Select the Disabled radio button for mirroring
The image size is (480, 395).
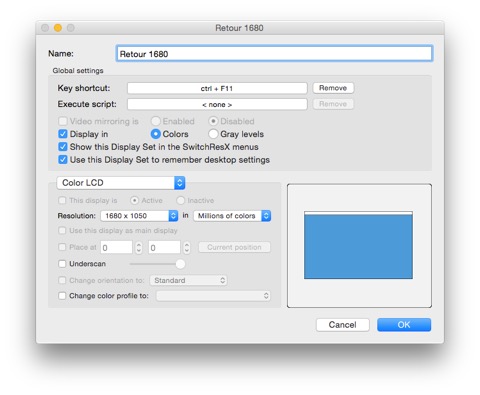click(x=213, y=121)
